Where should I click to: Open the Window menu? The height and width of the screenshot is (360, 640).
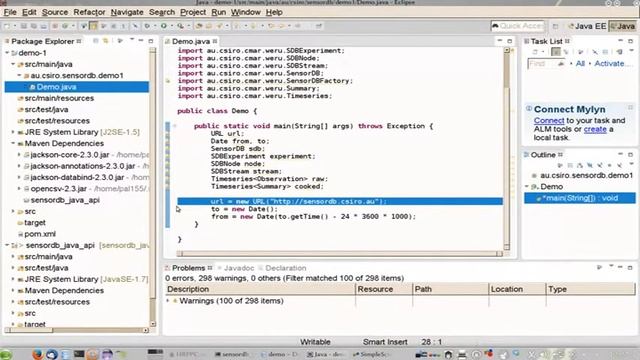[246, 12]
